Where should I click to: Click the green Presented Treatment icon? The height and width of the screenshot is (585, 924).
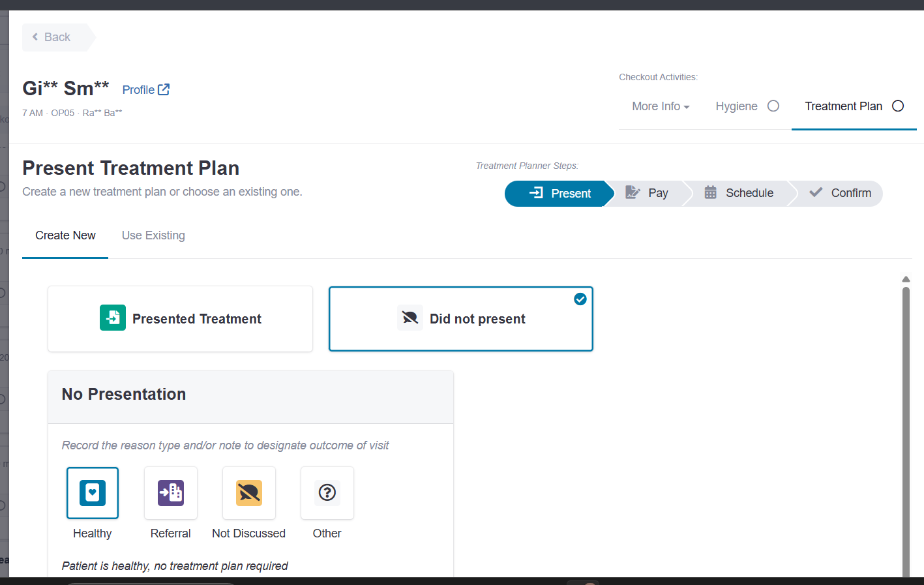tap(113, 318)
